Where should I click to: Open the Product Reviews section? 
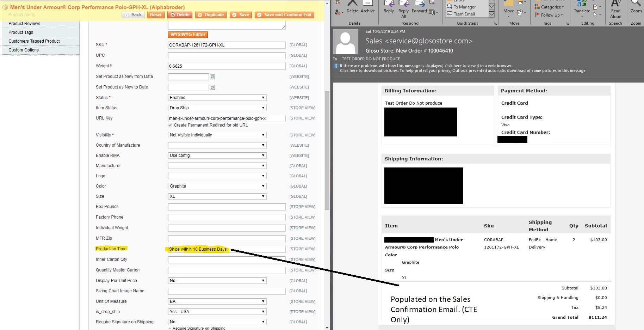24,23
